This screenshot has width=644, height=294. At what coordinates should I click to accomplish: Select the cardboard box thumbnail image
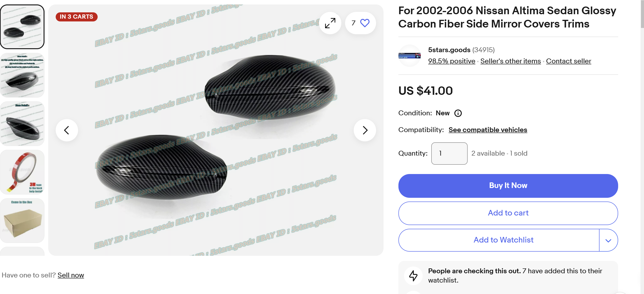pyautogui.click(x=22, y=220)
